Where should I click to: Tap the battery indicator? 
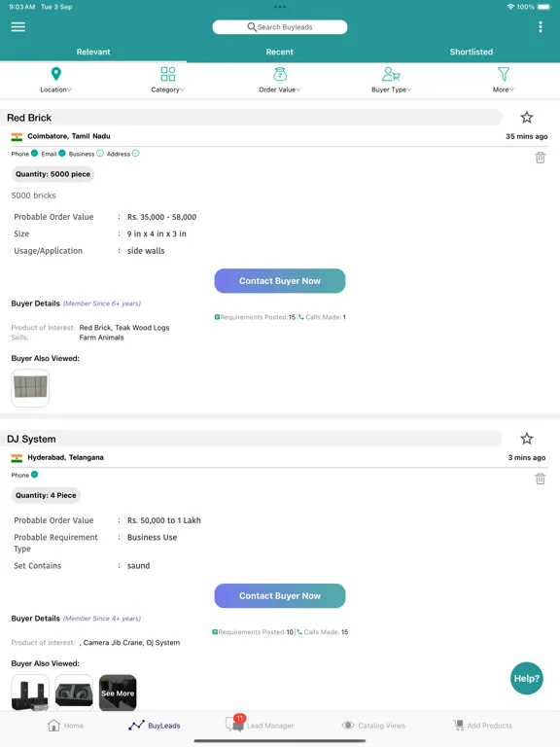tap(544, 7)
